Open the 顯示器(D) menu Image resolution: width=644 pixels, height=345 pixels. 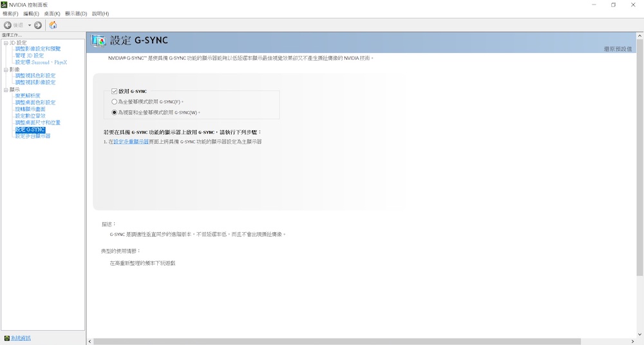[76, 14]
